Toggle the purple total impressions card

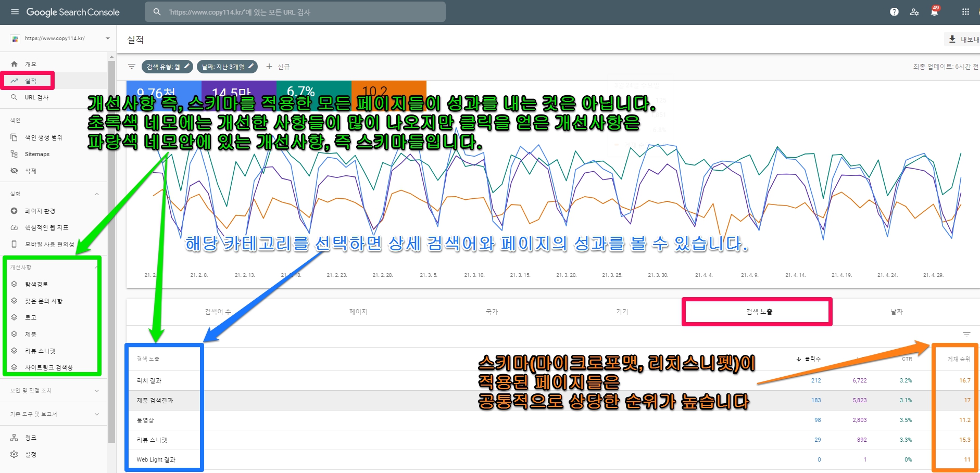click(x=238, y=88)
